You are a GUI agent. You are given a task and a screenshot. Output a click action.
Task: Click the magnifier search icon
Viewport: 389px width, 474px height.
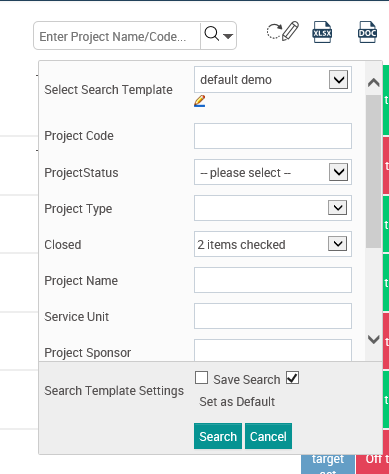point(212,34)
